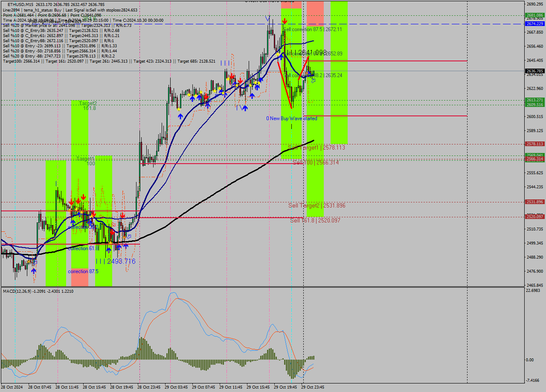This screenshot has height=392, width=546.
Task: Click the '29 Oct 03:45' time axis label
Action: point(177,387)
